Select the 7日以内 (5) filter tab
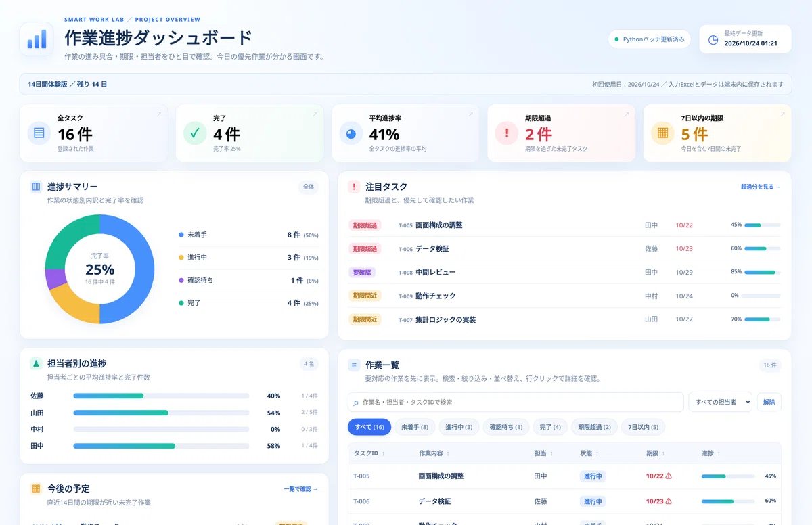812x525 pixels. point(643,427)
